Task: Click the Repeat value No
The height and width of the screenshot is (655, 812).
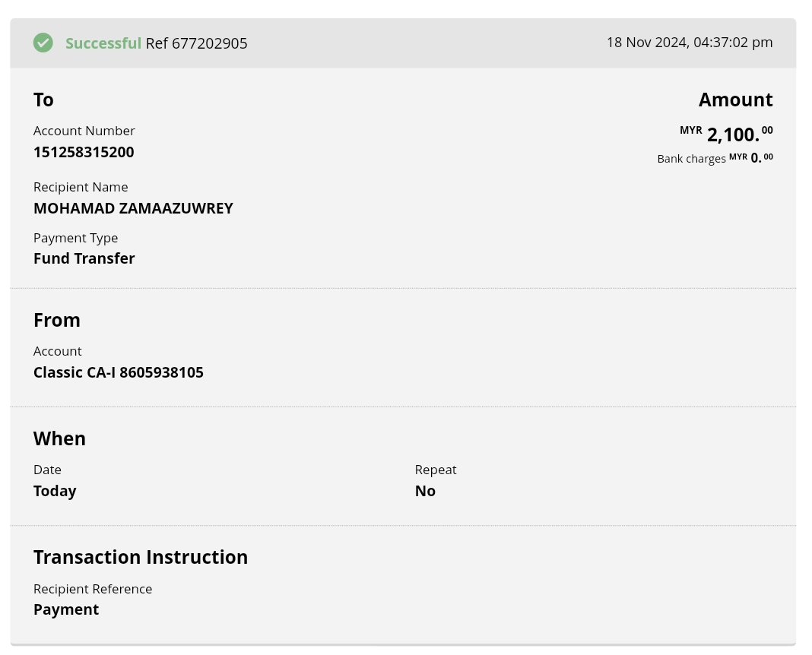Action: 425,491
